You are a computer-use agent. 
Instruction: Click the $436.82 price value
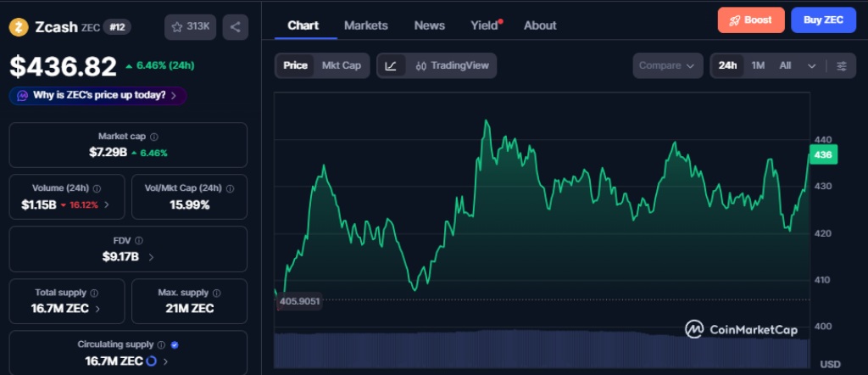[63, 66]
